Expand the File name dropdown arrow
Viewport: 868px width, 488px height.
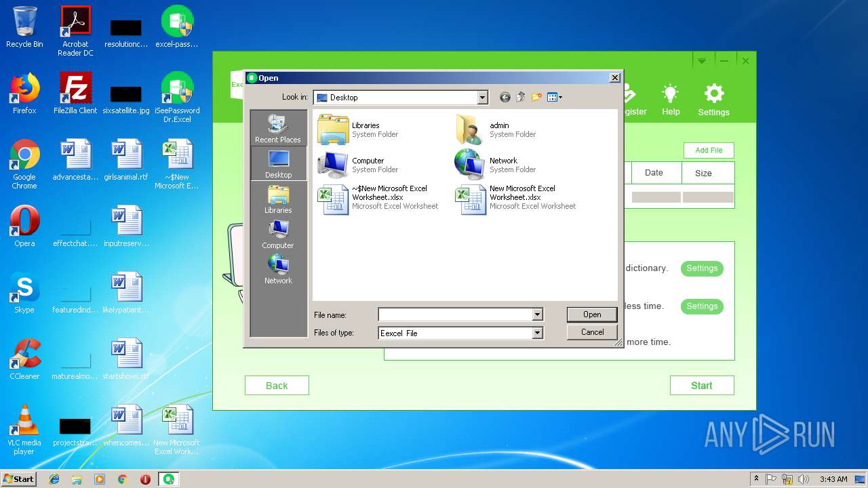click(x=537, y=314)
